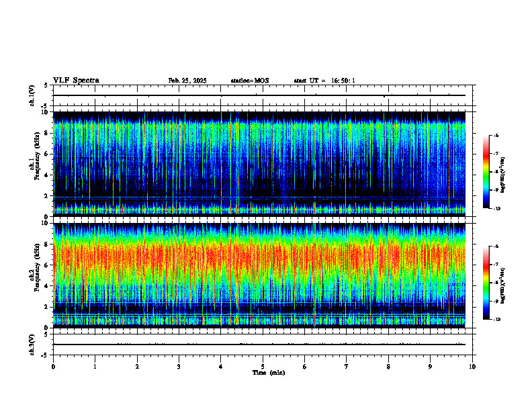Click the ch.2 color scale bar
Screen dimensions: 532x411
click(x=486, y=283)
